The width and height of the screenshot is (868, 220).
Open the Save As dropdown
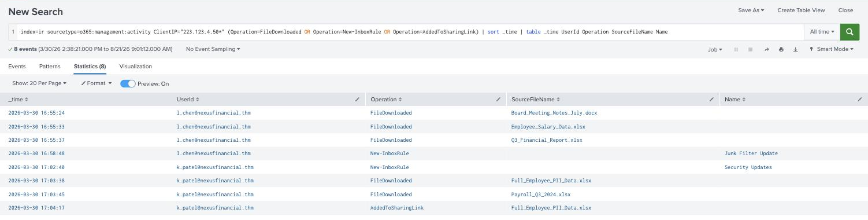(x=751, y=10)
